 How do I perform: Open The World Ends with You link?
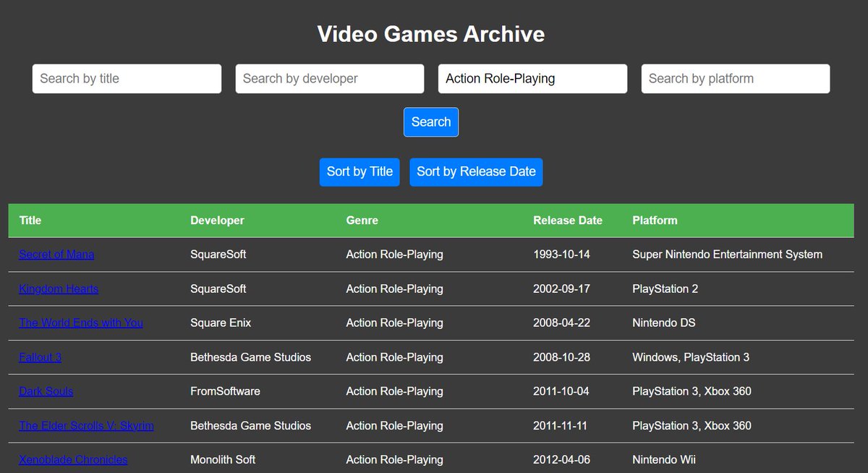81,323
